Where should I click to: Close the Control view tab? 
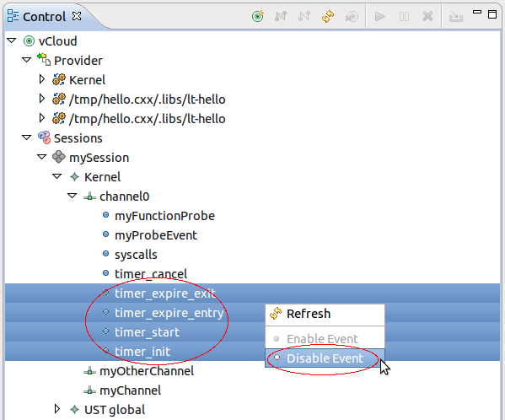coord(77,16)
